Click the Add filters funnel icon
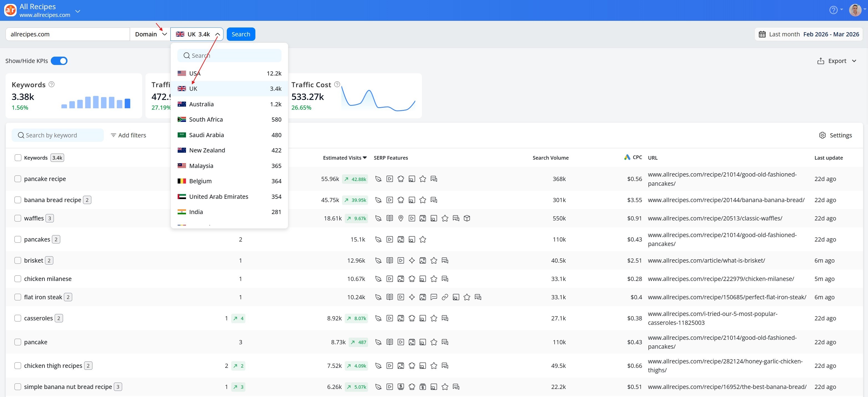 (x=114, y=135)
